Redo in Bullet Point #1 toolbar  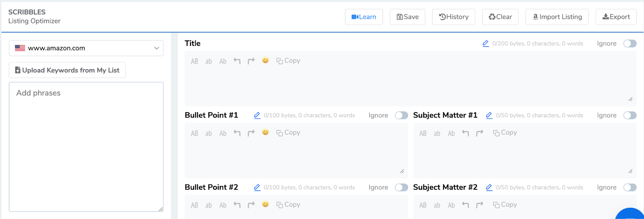251,133
